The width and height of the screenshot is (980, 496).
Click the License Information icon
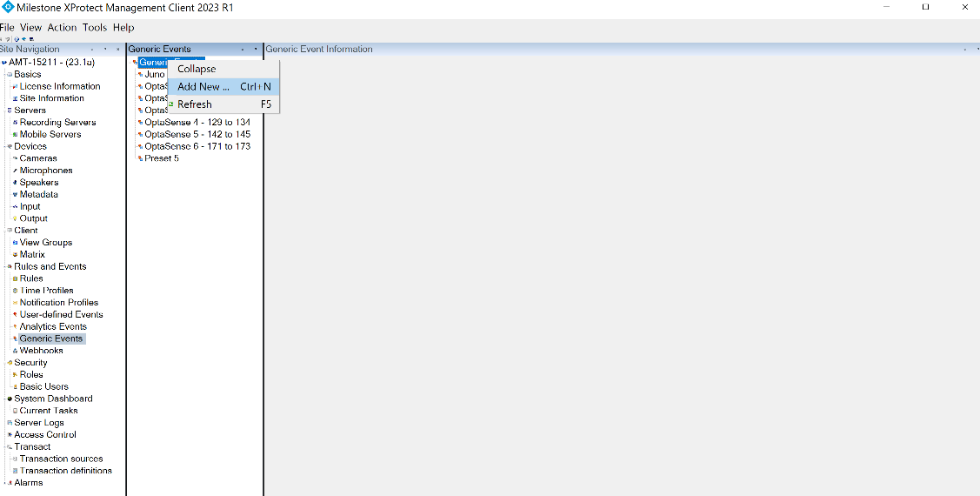coord(15,87)
